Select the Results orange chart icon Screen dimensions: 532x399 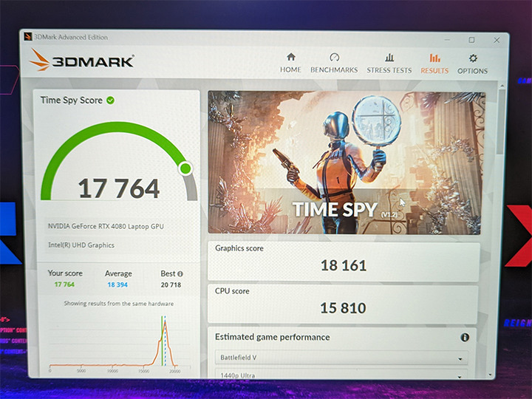pyautogui.click(x=434, y=58)
